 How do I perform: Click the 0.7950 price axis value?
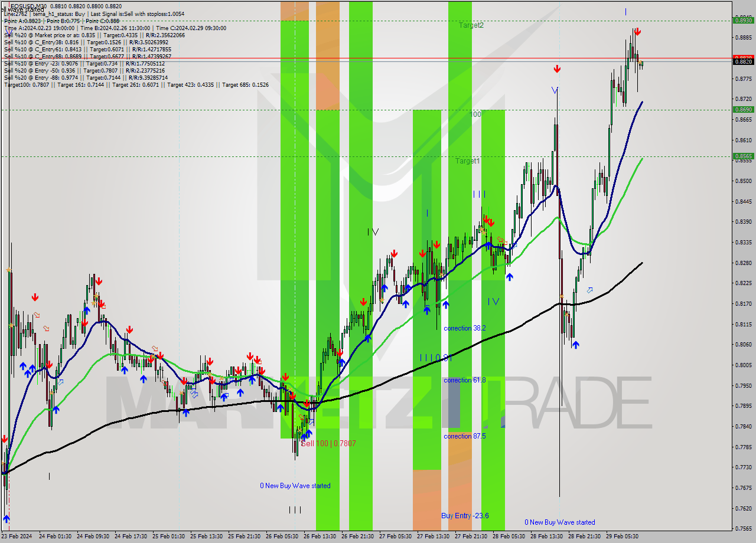point(743,385)
